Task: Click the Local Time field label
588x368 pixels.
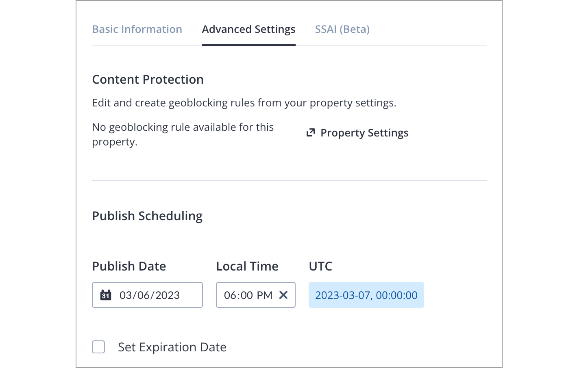Action: tap(247, 266)
